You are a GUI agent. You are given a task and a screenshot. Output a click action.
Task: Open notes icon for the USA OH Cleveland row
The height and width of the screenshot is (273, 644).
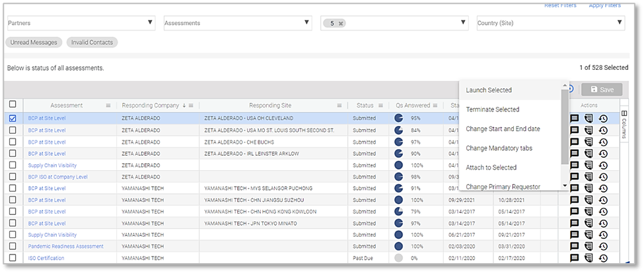(x=589, y=119)
